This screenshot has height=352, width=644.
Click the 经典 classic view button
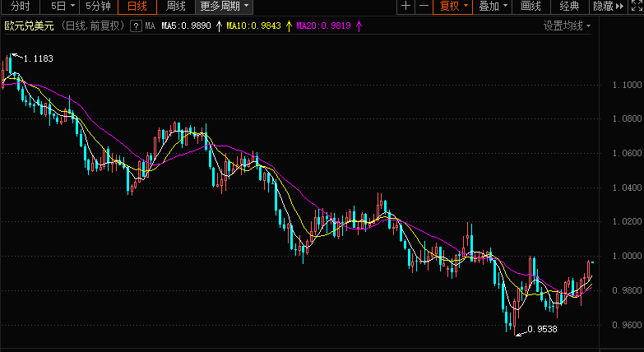pyautogui.click(x=569, y=6)
